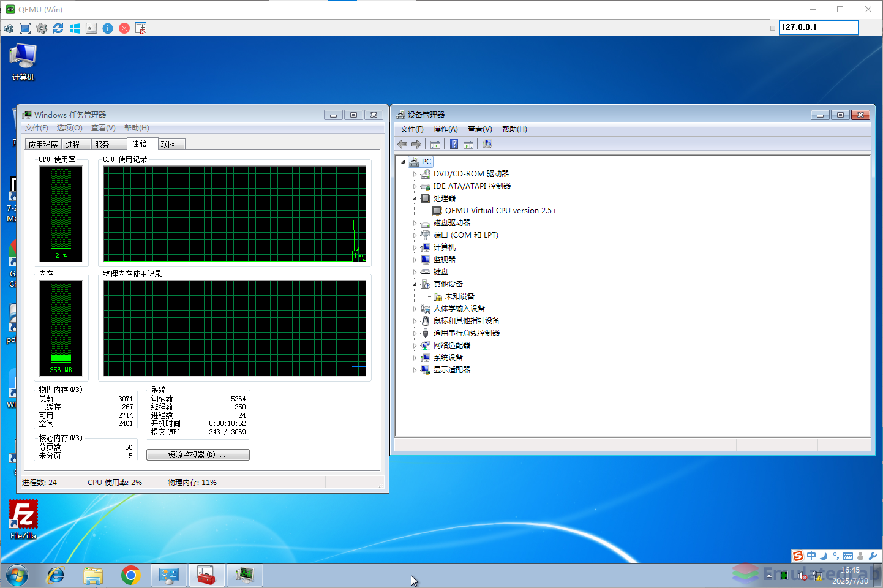Open the network warning tray icon

[817, 576]
